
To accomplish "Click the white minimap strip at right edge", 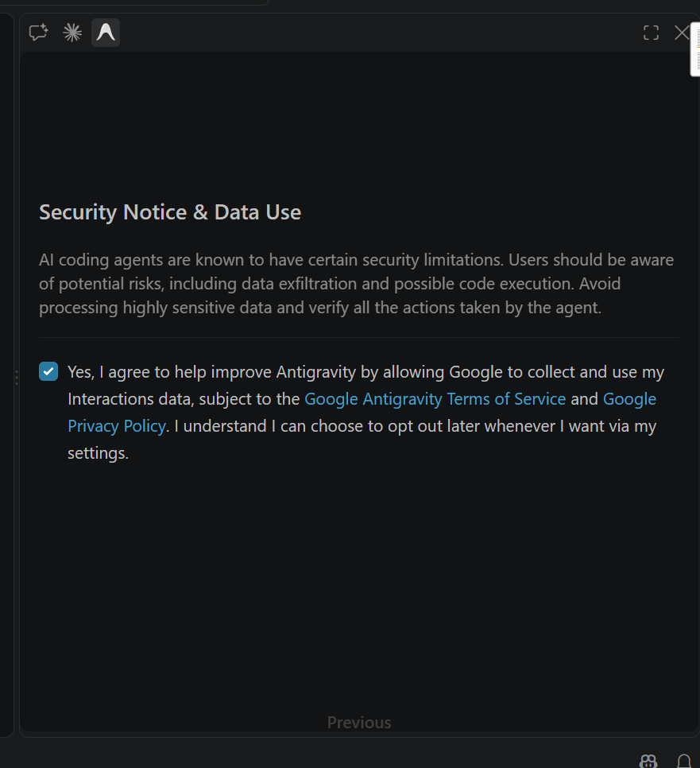I will (695, 49).
